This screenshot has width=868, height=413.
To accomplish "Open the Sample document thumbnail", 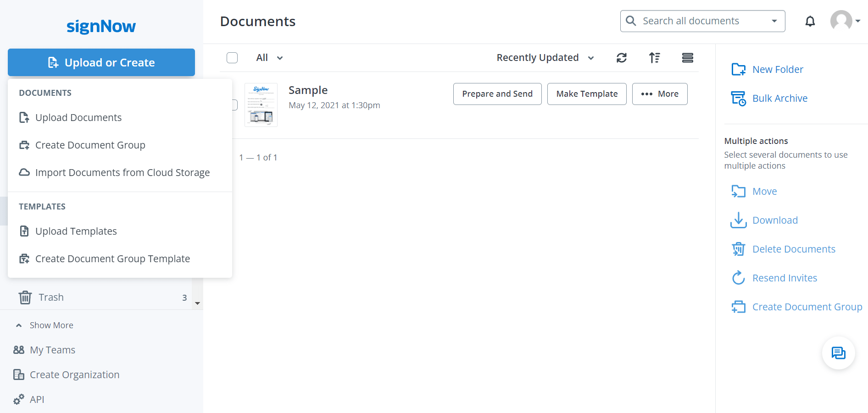I will point(261,105).
